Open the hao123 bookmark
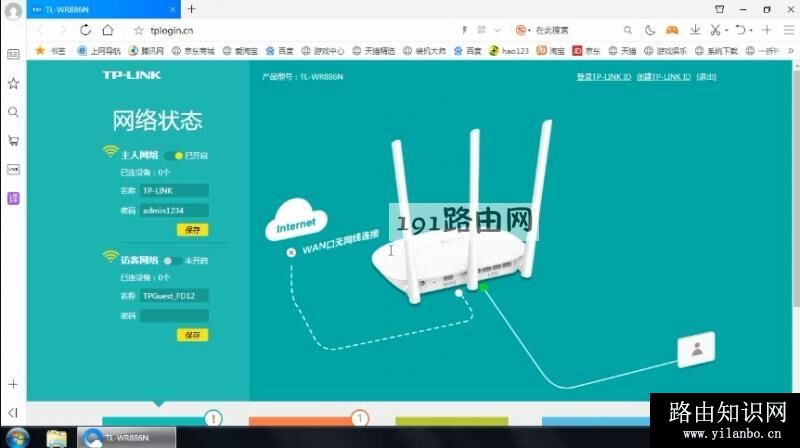 point(509,51)
